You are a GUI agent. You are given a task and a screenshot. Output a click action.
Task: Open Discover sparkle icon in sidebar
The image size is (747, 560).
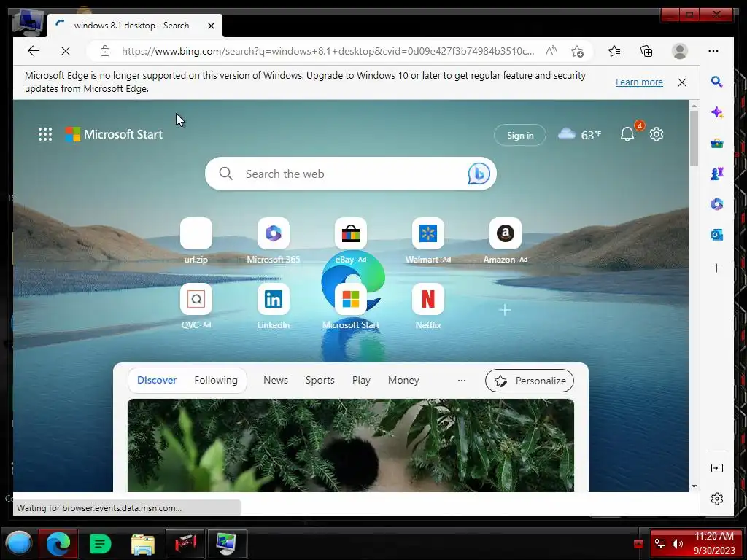coord(716,113)
